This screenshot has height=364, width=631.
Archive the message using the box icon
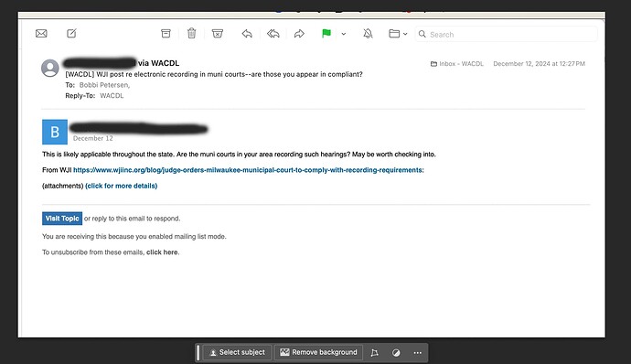[166, 34]
